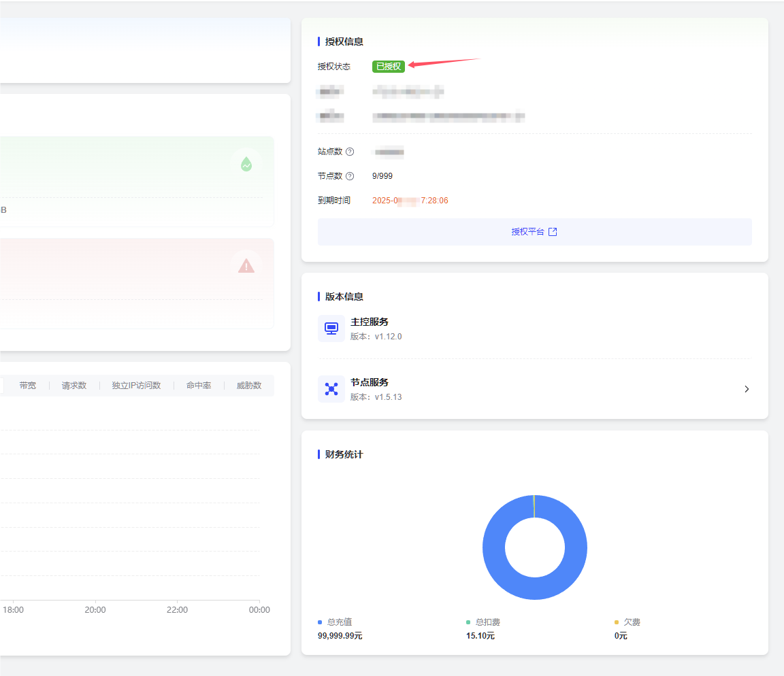The width and height of the screenshot is (784, 676).
Task: Select the 独立IP访问数 tab
Action: (136, 386)
